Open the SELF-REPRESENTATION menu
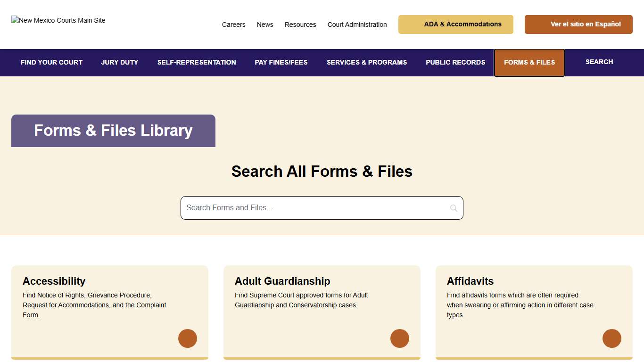The image size is (644, 362). (x=197, y=62)
